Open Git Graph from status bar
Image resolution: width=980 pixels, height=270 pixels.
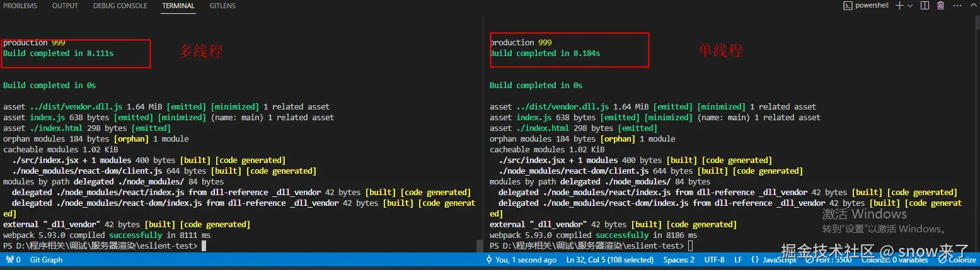(46, 260)
